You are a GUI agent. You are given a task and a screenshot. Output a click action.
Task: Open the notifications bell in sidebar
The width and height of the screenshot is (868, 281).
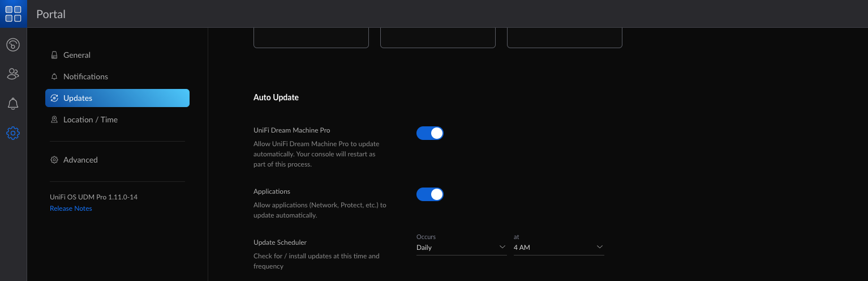(13, 104)
